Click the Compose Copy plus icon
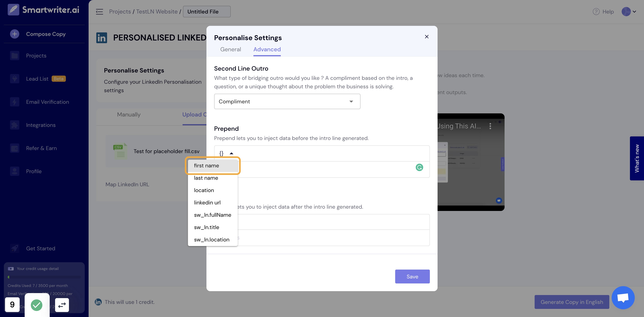The image size is (644, 317). tap(14, 34)
